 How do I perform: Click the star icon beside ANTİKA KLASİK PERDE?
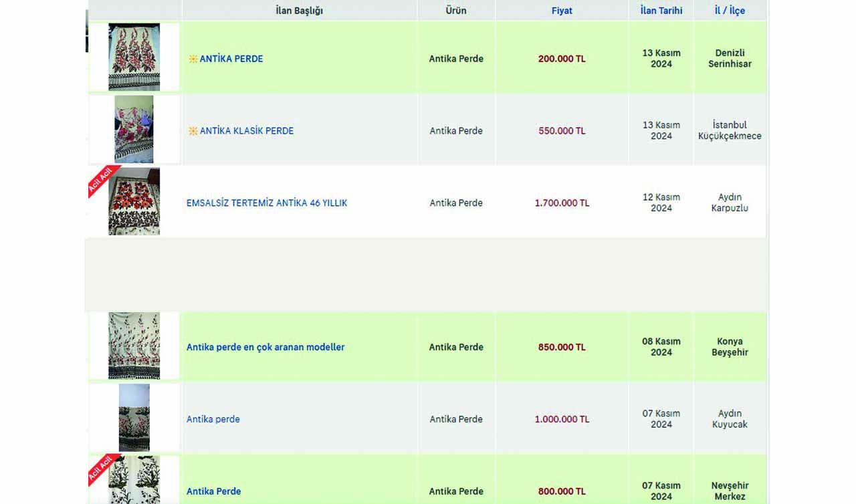193,131
